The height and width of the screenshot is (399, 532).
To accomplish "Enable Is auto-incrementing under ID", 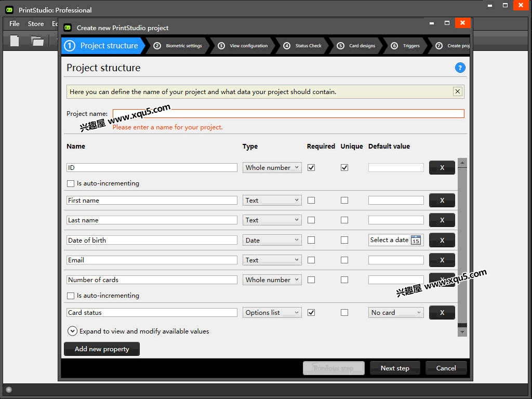I will point(71,183).
